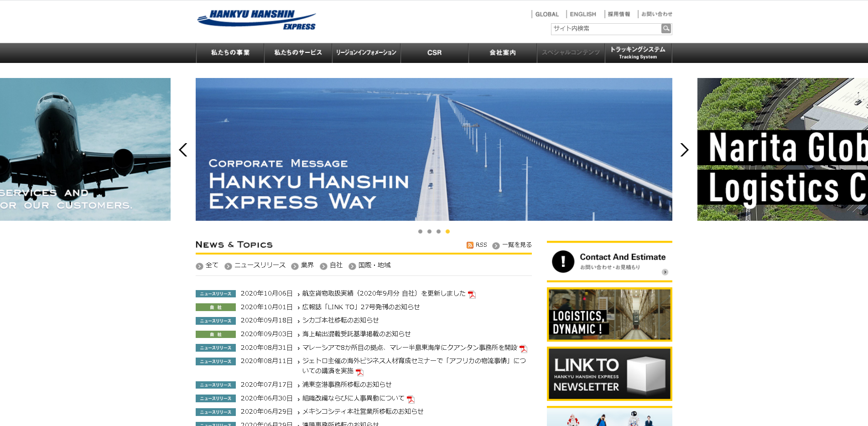Open 海上輸出混載受託基準掲載のお知らせ news
This screenshot has height=426, width=868.
[x=356, y=334]
